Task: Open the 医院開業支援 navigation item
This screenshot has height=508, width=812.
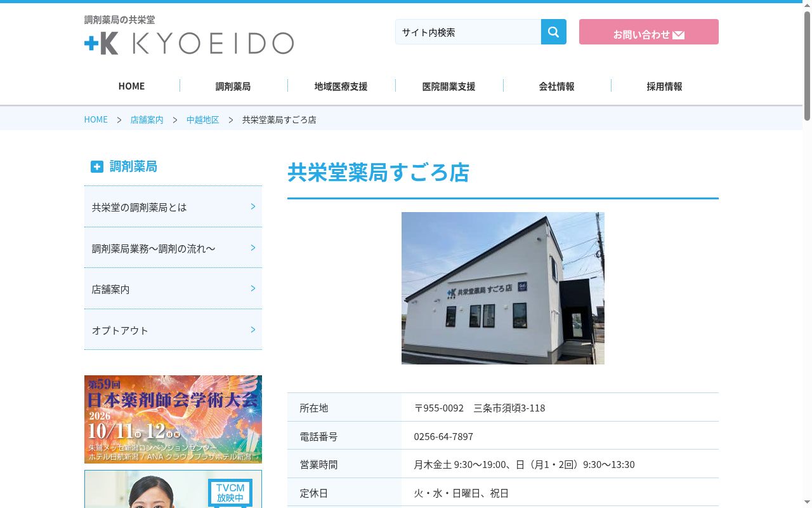Action: 449,86
